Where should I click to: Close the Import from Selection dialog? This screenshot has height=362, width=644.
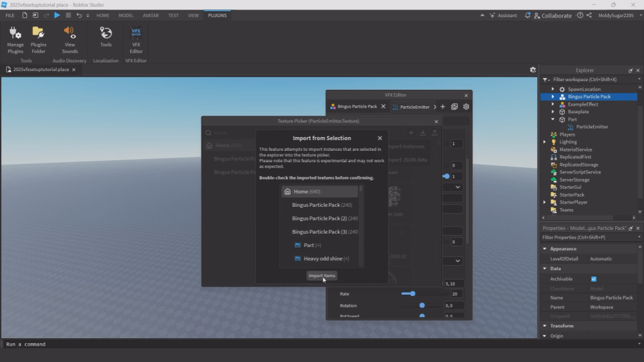point(380,138)
